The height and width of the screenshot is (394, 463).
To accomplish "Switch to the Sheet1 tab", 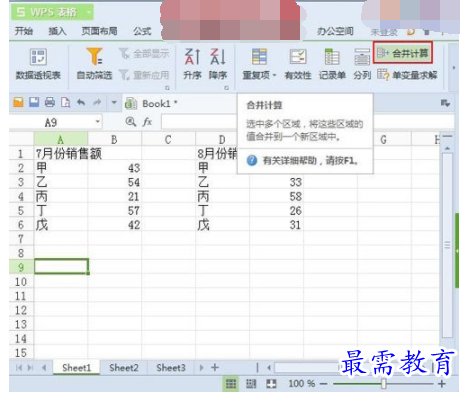I will [x=76, y=368].
